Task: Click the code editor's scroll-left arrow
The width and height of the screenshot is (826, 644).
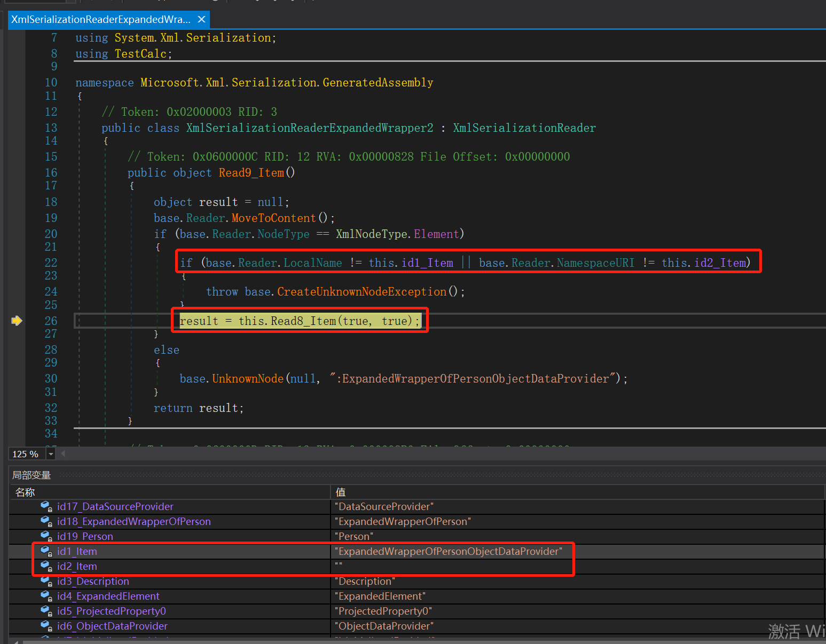Action: pyautogui.click(x=63, y=454)
